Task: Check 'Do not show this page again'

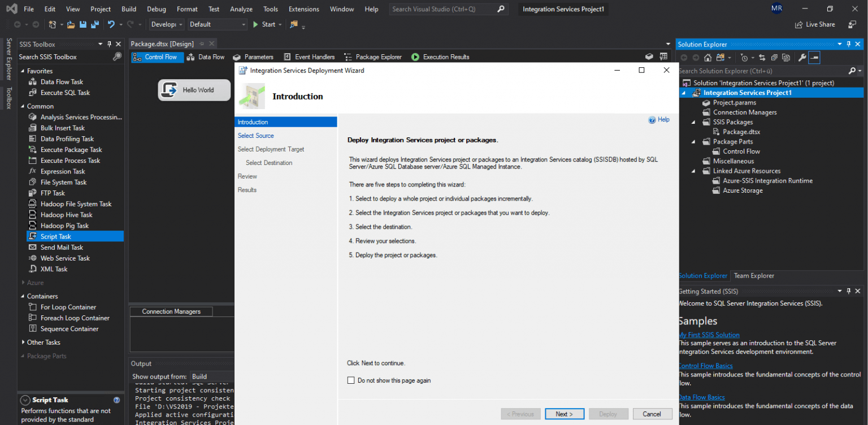Action: [x=351, y=380]
